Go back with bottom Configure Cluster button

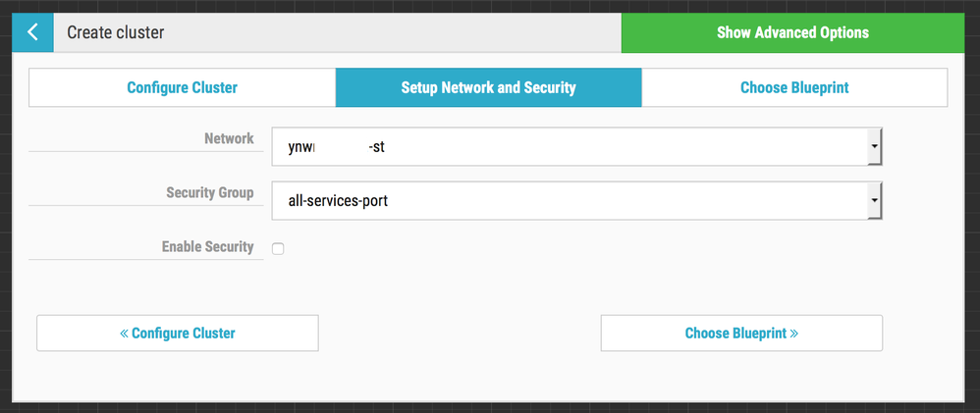click(178, 334)
